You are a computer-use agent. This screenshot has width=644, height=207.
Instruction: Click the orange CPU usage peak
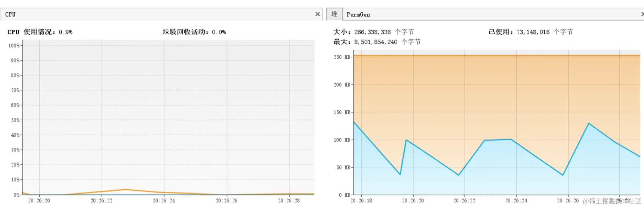pyautogui.click(x=125, y=190)
